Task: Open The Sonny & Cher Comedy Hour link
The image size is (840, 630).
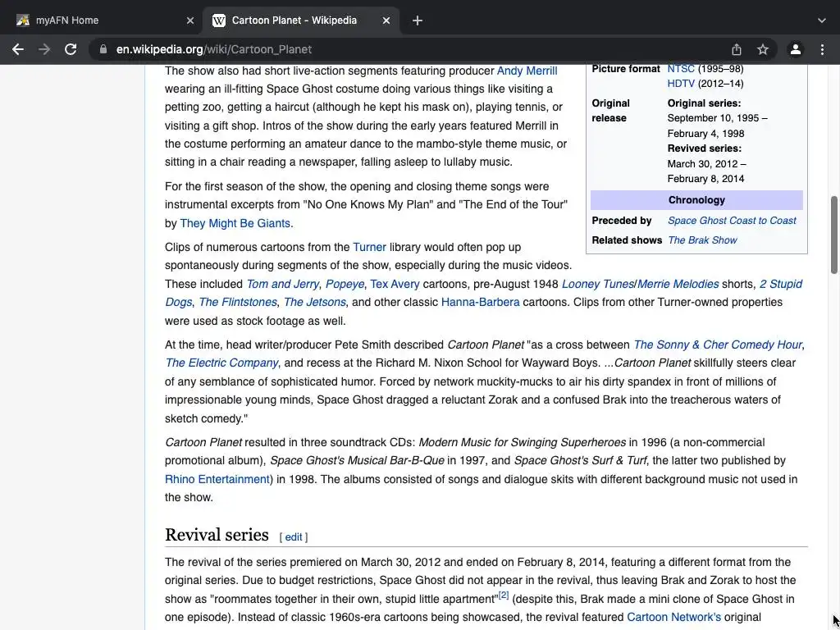Action: [718, 345]
